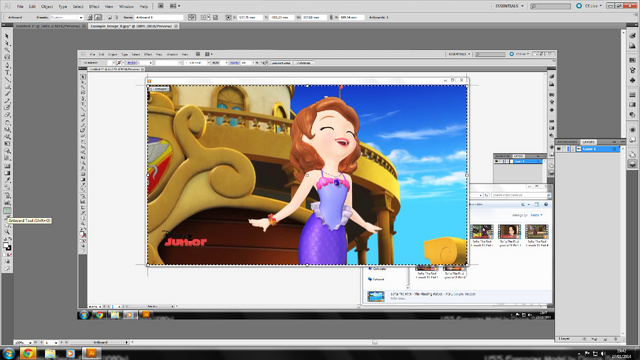Select the Pen tool
This screenshot has height=360, width=640.
[x=7, y=65]
